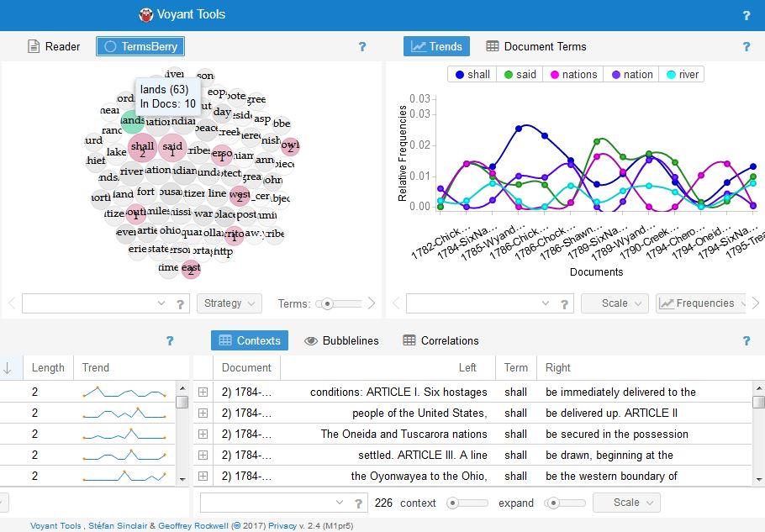This screenshot has height=532, width=765.
Task: Switch to the Reader tab
Action: point(55,46)
